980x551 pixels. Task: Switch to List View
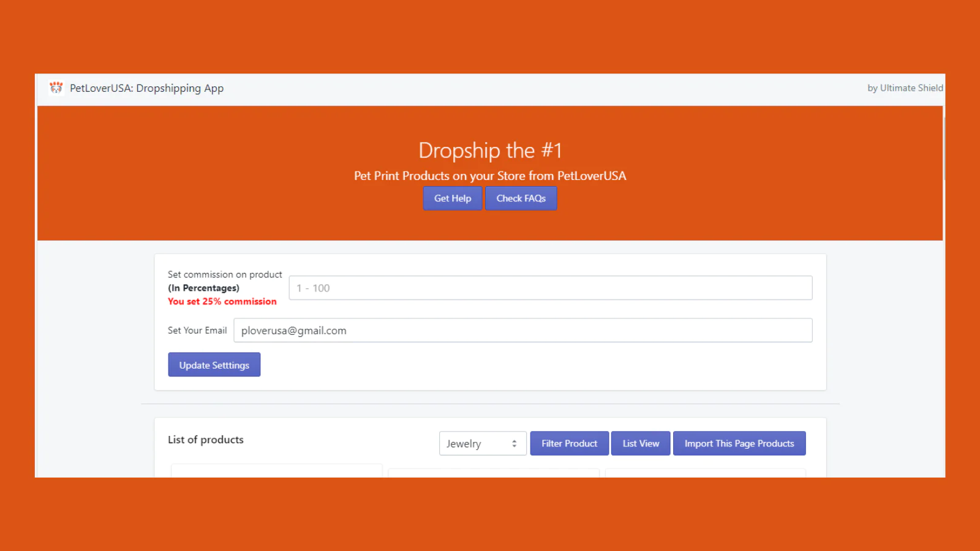click(x=641, y=444)
